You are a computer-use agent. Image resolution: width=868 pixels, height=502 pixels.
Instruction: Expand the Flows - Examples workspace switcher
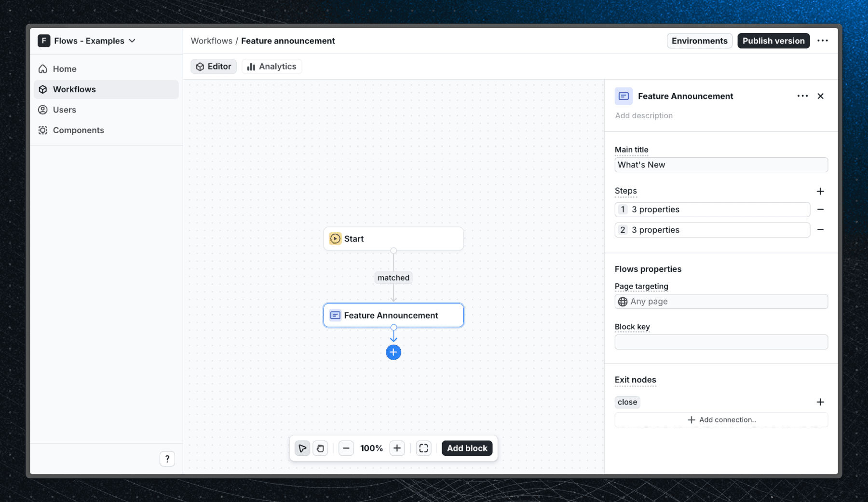point(87,41)
